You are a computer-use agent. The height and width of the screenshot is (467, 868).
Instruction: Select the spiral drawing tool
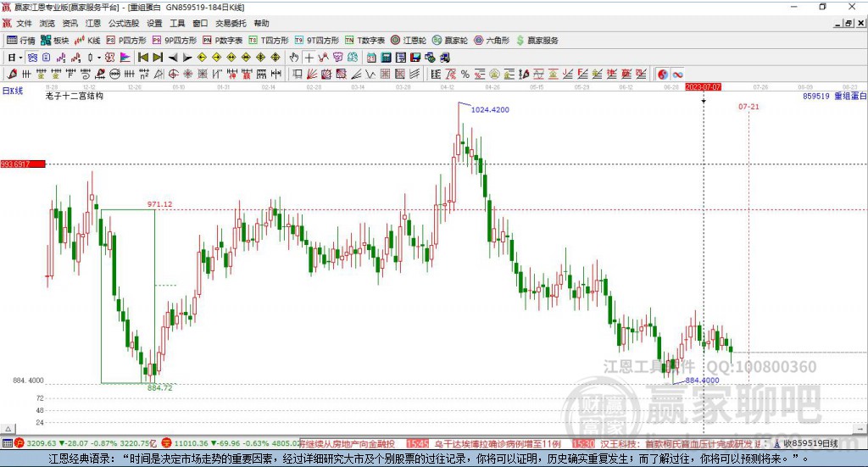86,74
